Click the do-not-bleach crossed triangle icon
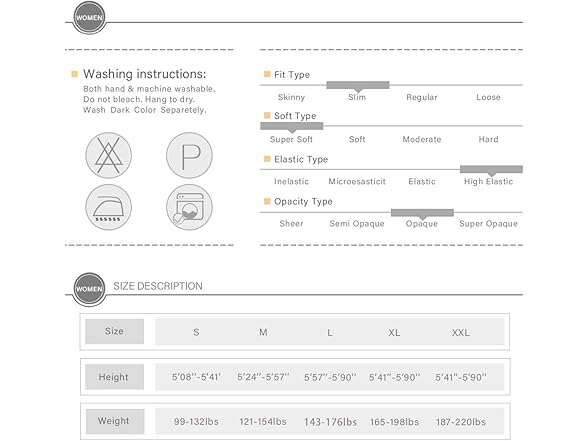Screen dimensions: 588x441 [x=108, y=155]
